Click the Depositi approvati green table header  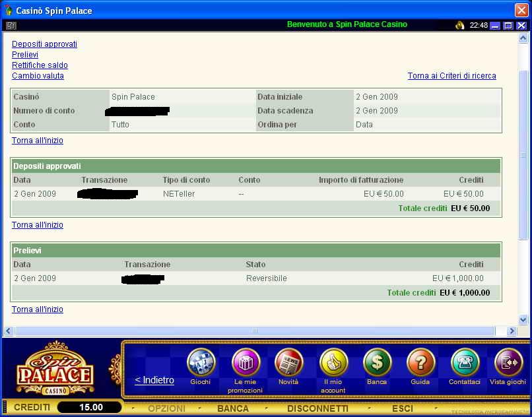tap(256, 166)
